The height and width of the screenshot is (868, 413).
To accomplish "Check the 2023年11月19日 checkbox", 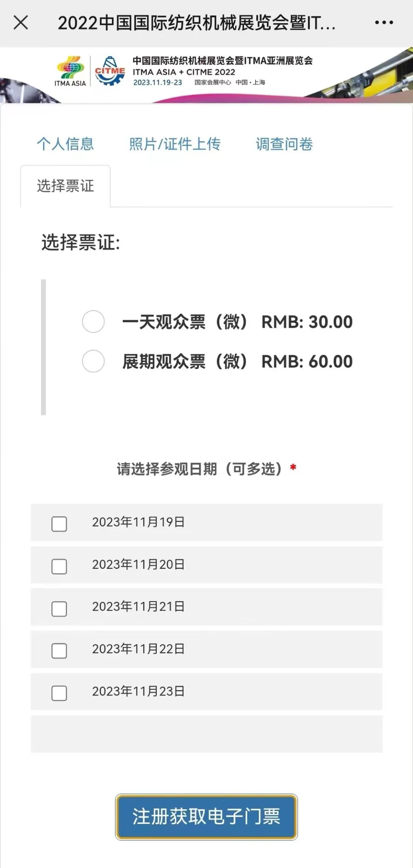I will tap(59, 524).
